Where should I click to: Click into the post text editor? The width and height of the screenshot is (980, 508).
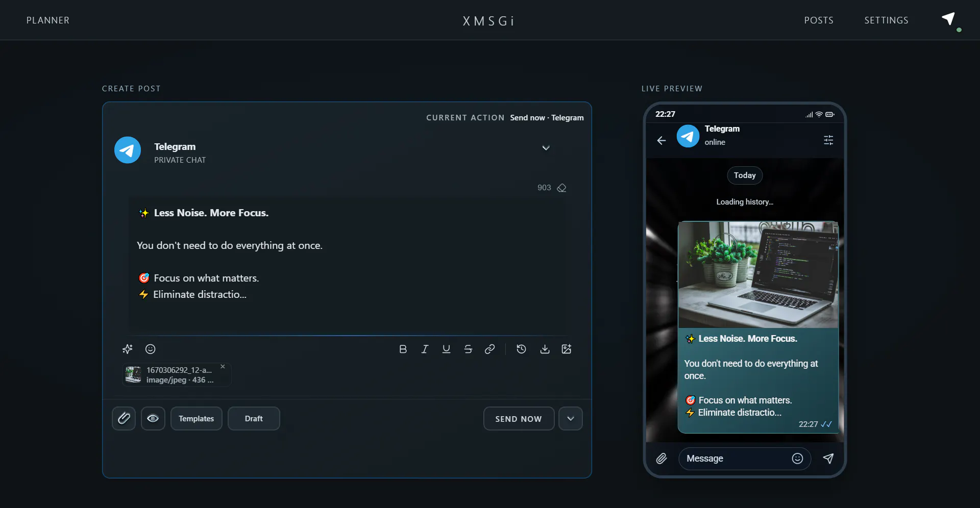(x=347, y=265)
